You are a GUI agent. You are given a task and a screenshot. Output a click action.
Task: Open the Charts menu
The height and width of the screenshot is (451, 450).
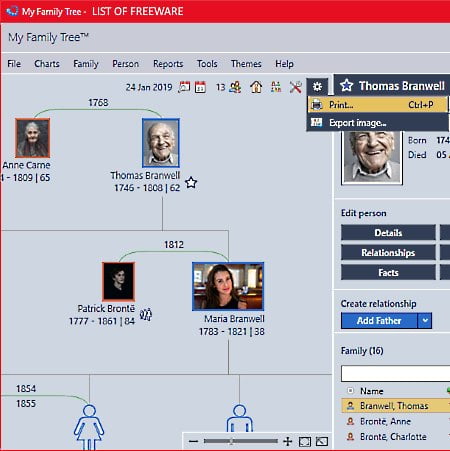coord(47,64)
